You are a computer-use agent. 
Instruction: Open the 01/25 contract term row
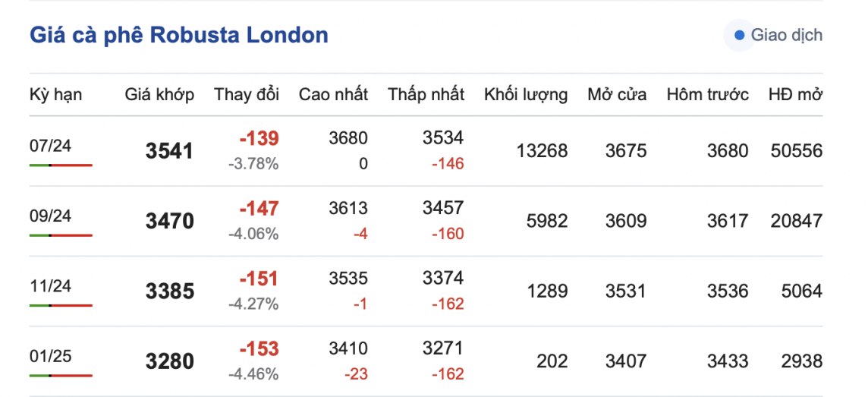(x=50, y=356)
